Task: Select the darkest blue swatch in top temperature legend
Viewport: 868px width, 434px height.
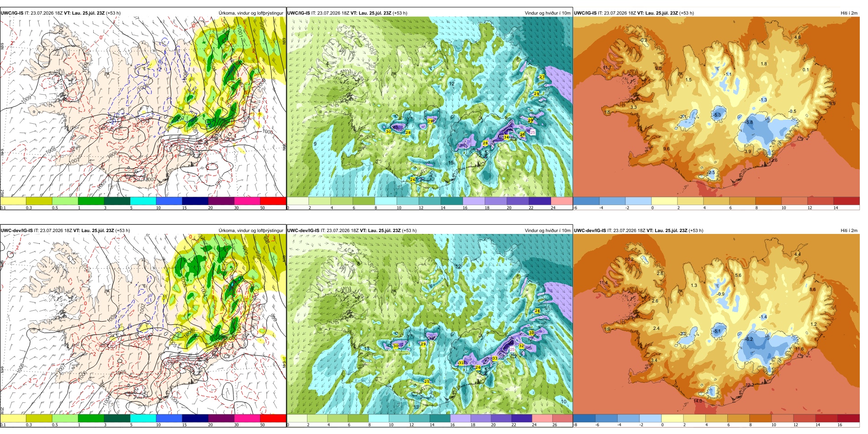Action: point(586,201)
